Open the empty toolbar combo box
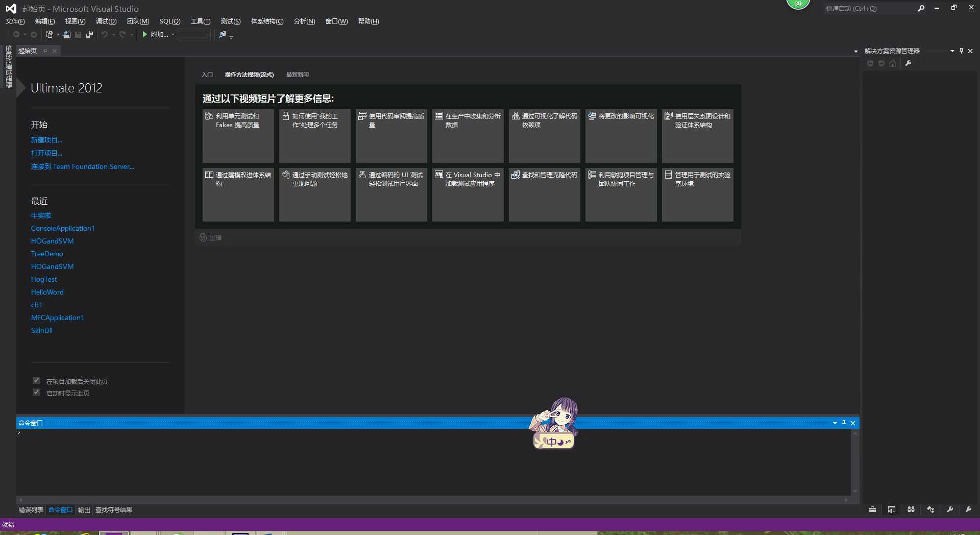The width and height of the screenshot is (980, 535). [x=194, y=35]
